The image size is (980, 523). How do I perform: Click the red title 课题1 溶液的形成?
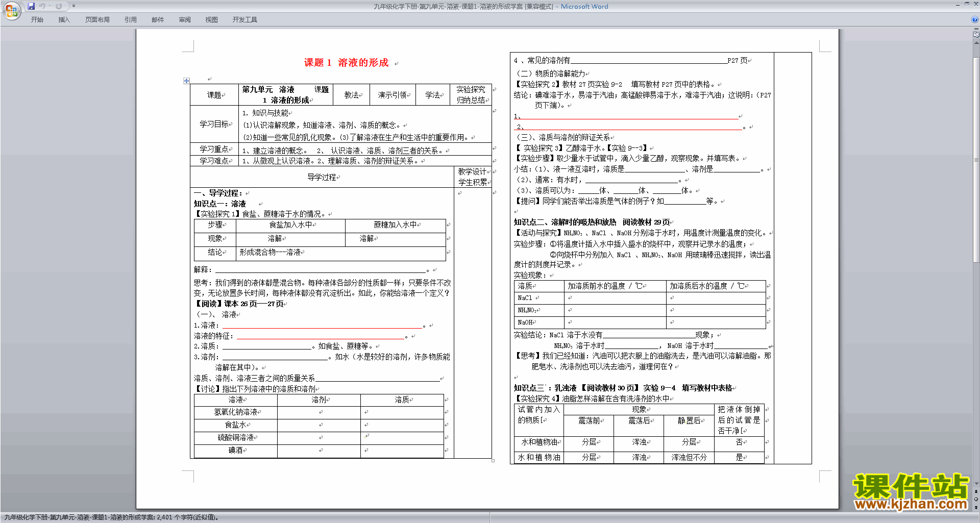click(346, 63)
